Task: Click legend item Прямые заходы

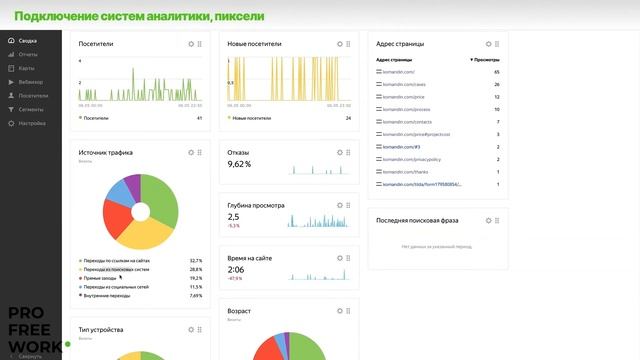Action: point(100,278)
